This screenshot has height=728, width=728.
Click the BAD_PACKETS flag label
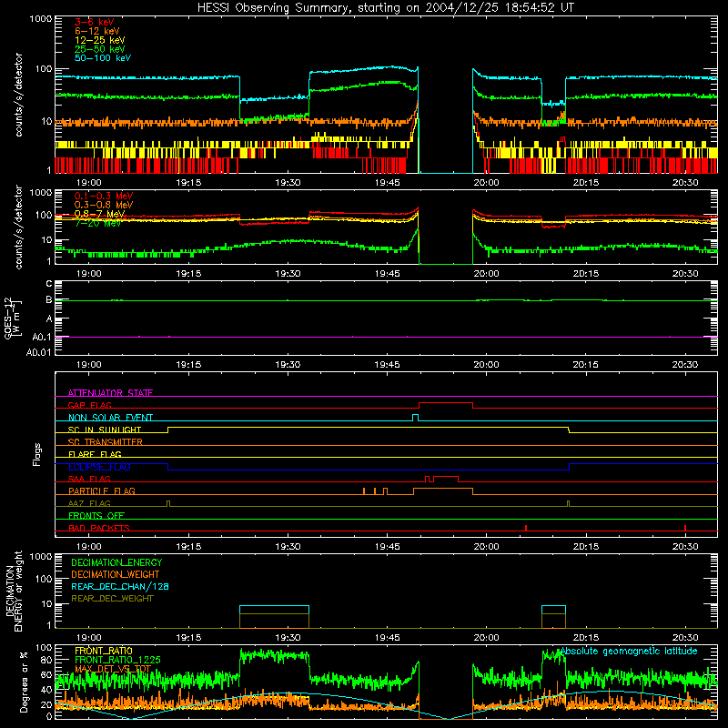click(x=99, y=528)
